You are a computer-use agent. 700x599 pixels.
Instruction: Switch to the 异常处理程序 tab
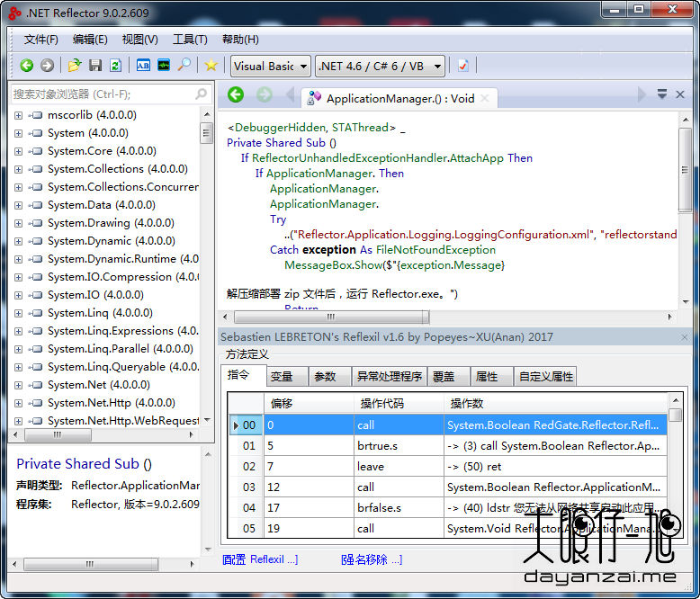390,377
